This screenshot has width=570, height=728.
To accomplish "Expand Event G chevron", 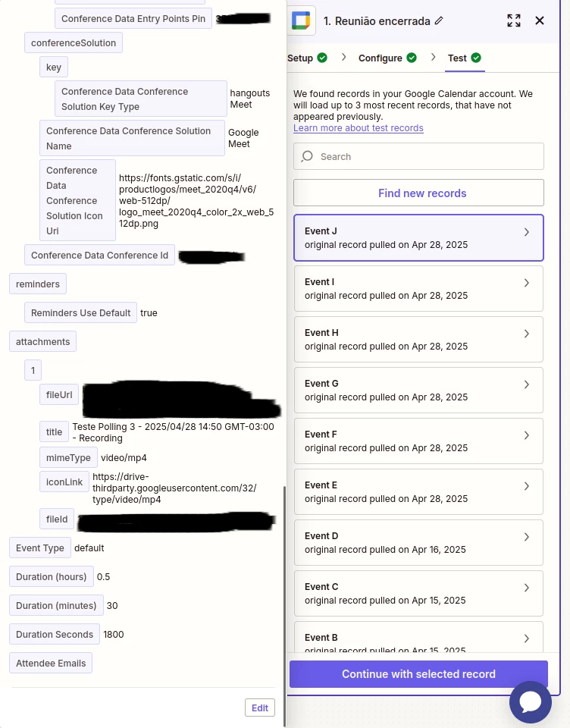I will [526, 384].
